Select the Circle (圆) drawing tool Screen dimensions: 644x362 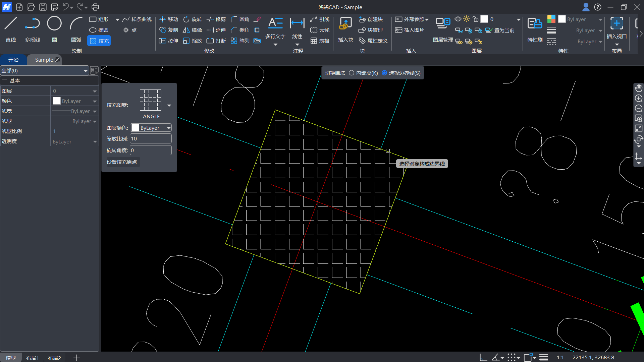(54, 24)
